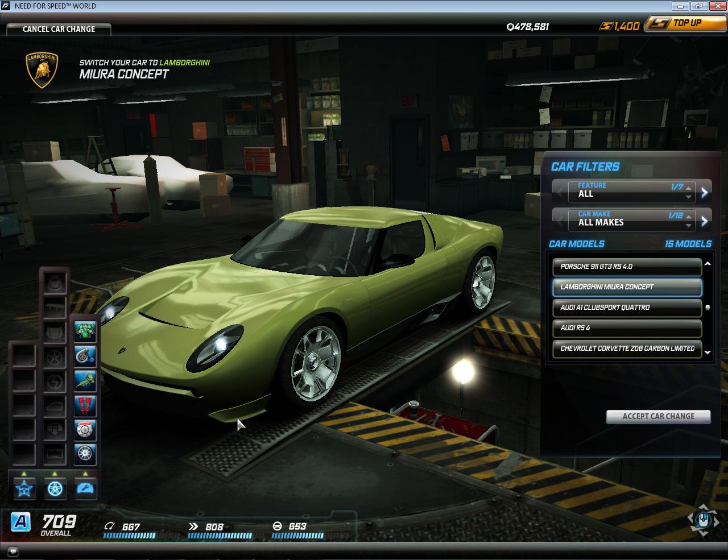Click Accept Car Change button
This screenshot has width=728, height=560.
tap(658, 416)
